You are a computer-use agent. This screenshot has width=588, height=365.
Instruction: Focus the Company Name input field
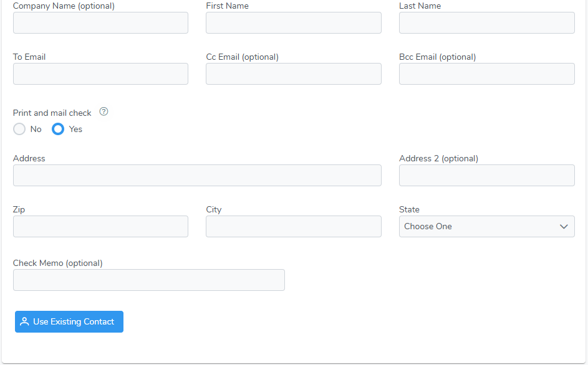pos(100,23)
